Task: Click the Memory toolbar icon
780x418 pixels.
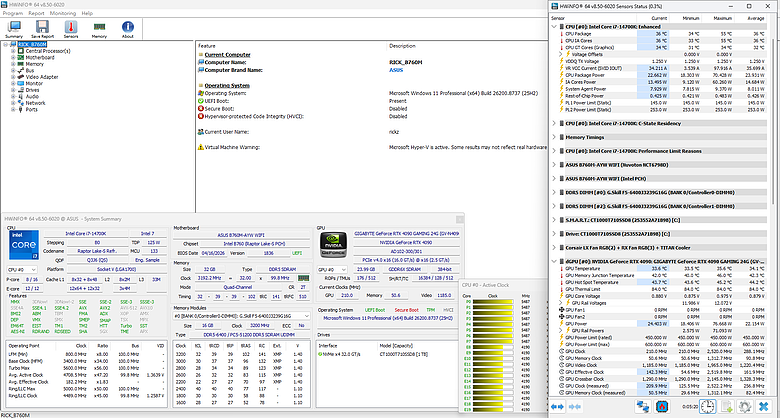Action: tap(99, 29)
